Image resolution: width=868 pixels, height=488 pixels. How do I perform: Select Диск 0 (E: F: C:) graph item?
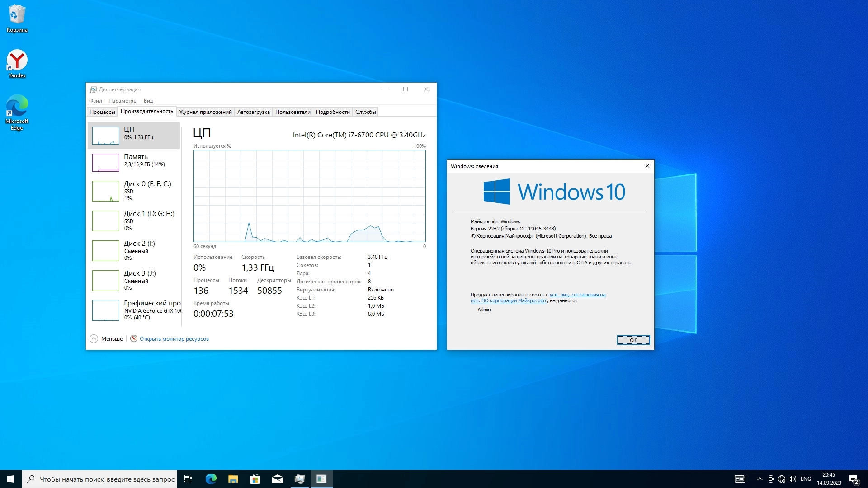[x=134, y=191]
